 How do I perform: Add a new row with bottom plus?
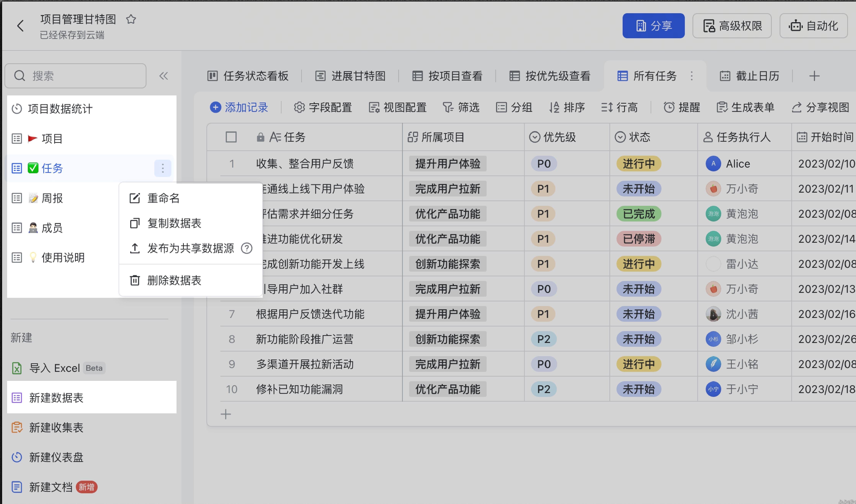tap(226, 414)
